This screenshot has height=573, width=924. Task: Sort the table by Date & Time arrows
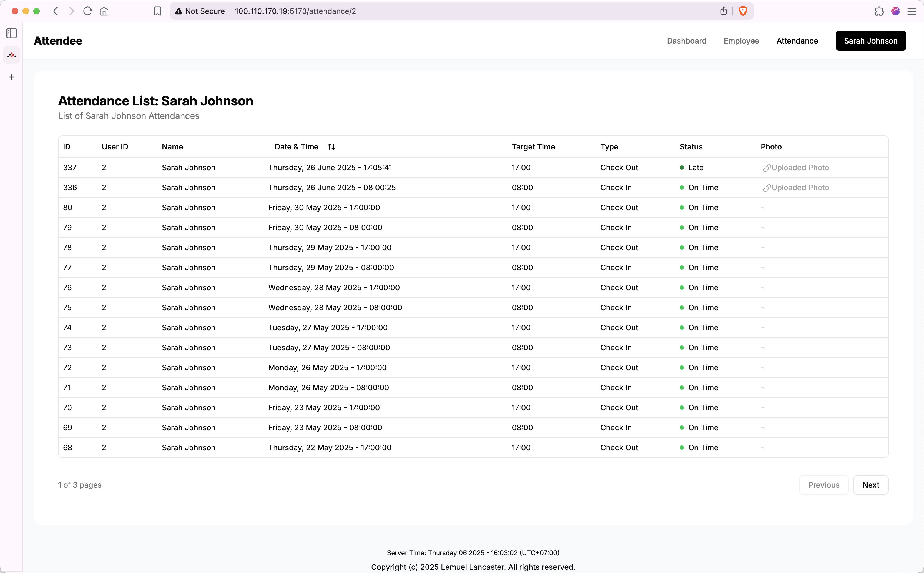pyautogui.click(x=331, y=147)
